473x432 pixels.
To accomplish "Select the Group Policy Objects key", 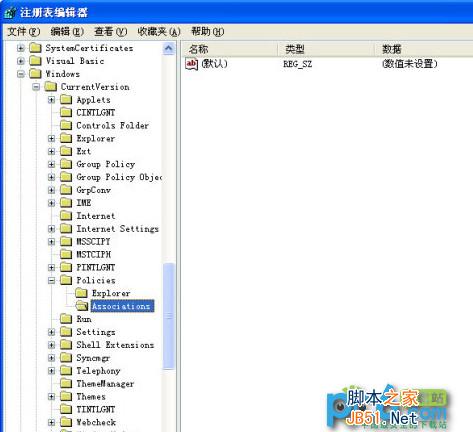I will coord(119,177).
